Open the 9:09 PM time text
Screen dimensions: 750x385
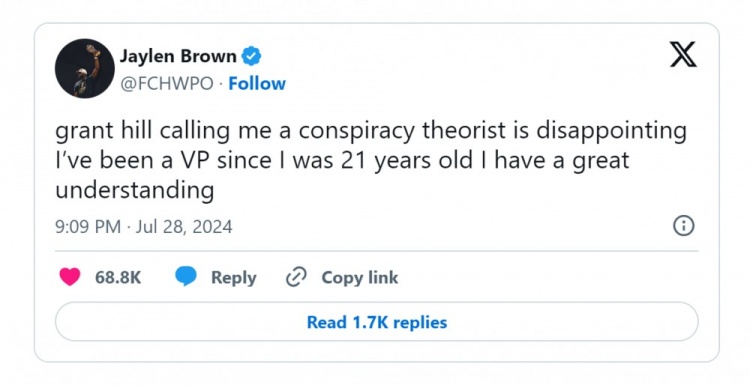coord(88,226)
